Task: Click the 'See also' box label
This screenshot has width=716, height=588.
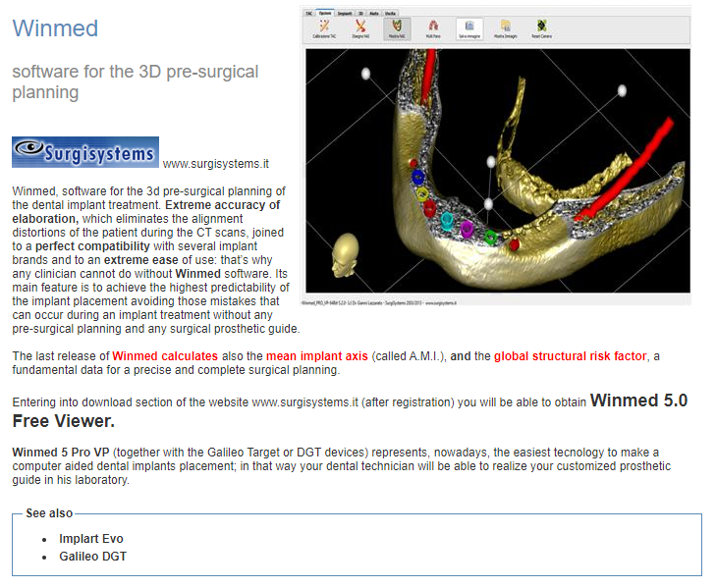Action: click(x=49, y=513)
